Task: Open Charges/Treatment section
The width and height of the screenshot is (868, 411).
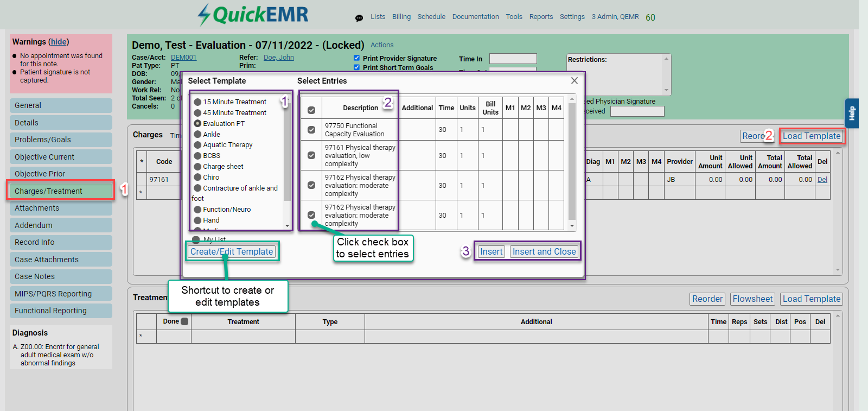Action: click(61, 191)
